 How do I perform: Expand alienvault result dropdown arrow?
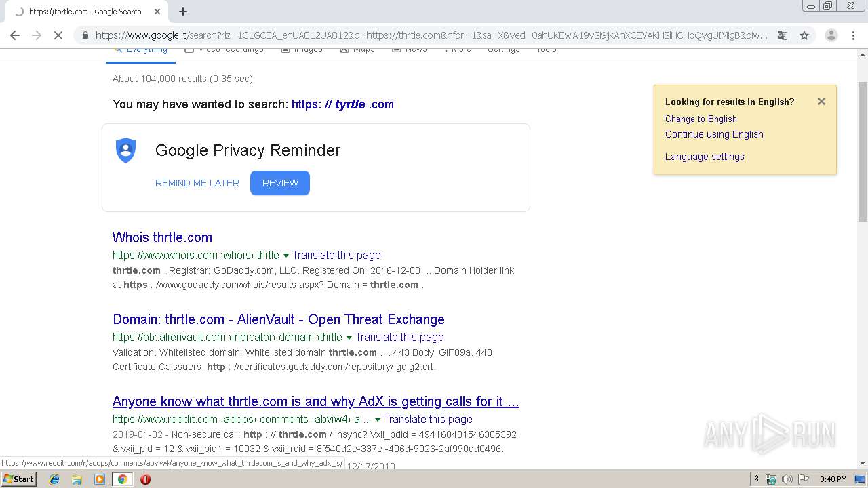pos(349,338)
